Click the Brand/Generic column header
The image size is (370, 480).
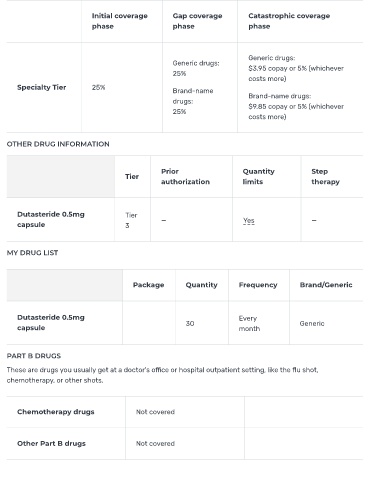tap(326, 285)
